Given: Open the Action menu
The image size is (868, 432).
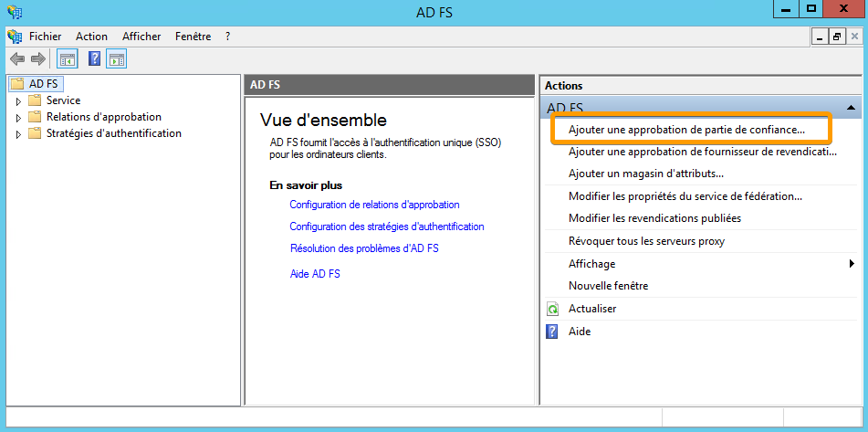Looking at the screenshot, I should [x=92, y=37].
